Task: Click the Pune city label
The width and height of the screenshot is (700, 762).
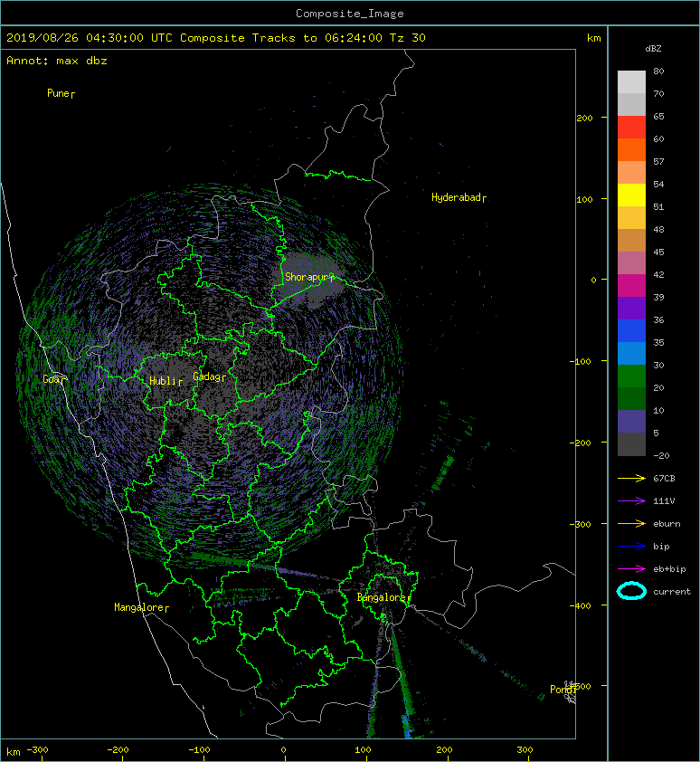Action: coord(58,93)
